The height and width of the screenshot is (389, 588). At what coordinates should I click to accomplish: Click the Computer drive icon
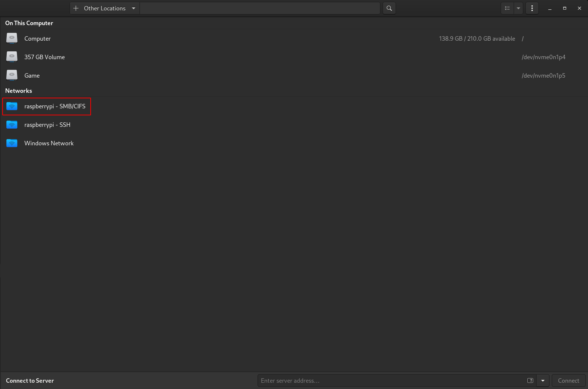tap(12, 38)
